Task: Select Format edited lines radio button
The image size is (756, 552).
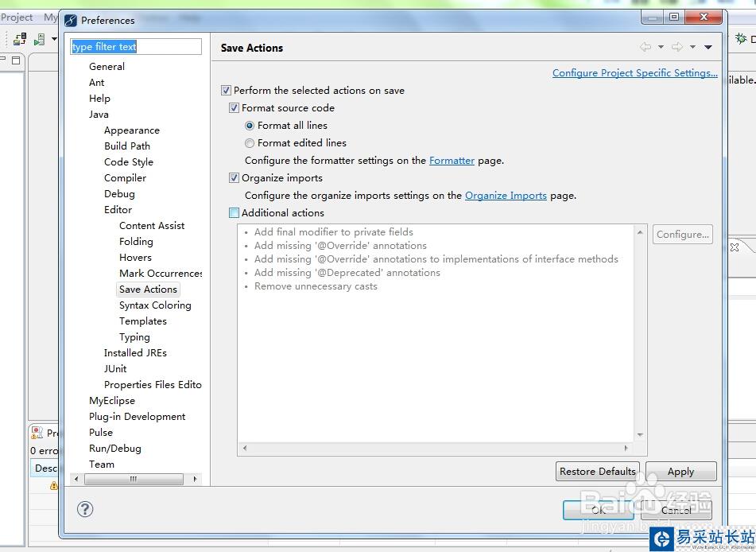Action: [x=250, y=143]
